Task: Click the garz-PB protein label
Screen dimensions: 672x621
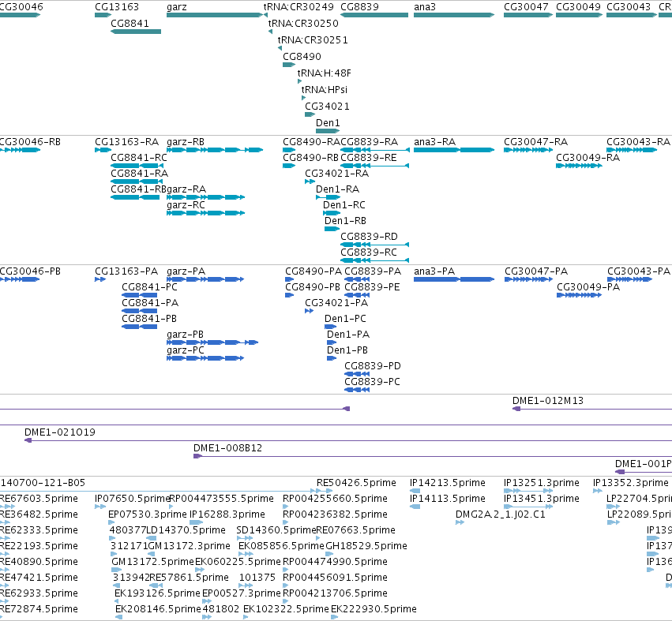Action: click(185, 335)
